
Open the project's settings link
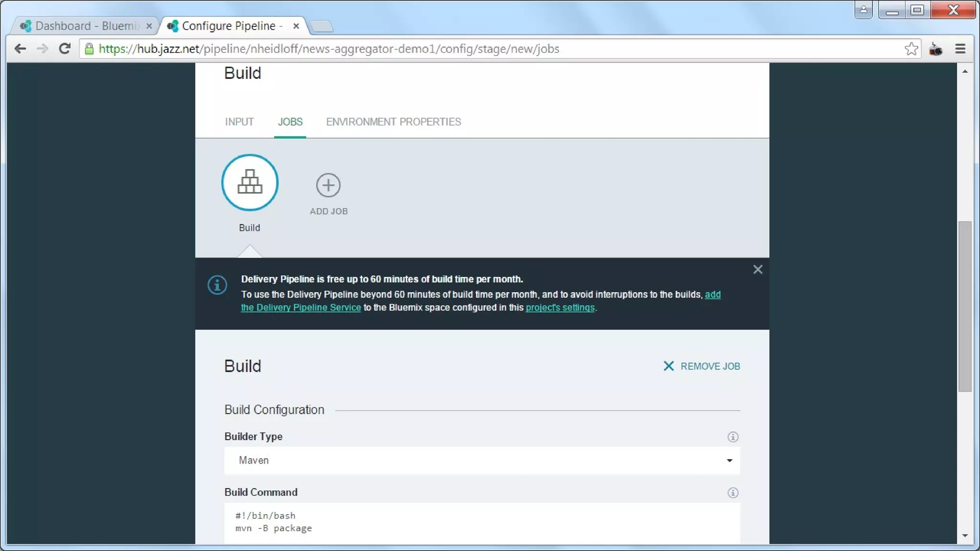(560, 308)
